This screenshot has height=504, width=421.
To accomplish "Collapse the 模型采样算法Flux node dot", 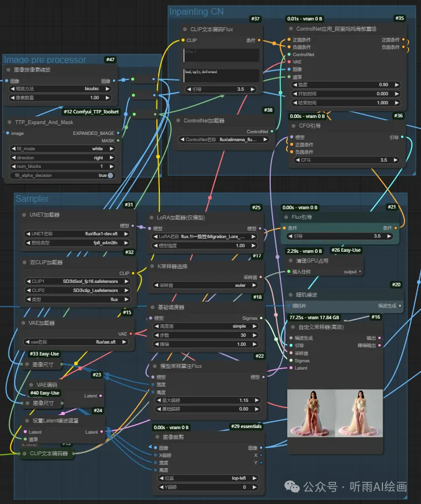I will click(x=155, y=366).
